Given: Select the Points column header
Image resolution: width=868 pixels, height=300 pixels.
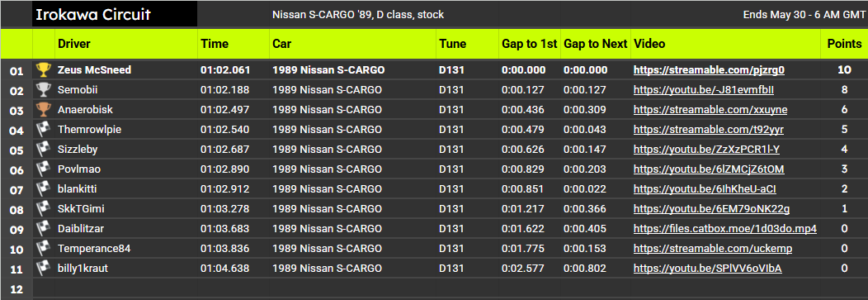Looking at the screenshot, I should pyautogui.click(x=844, y=44).
